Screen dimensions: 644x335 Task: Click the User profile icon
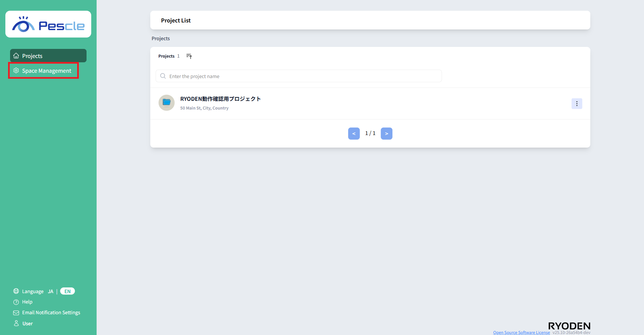16,324
